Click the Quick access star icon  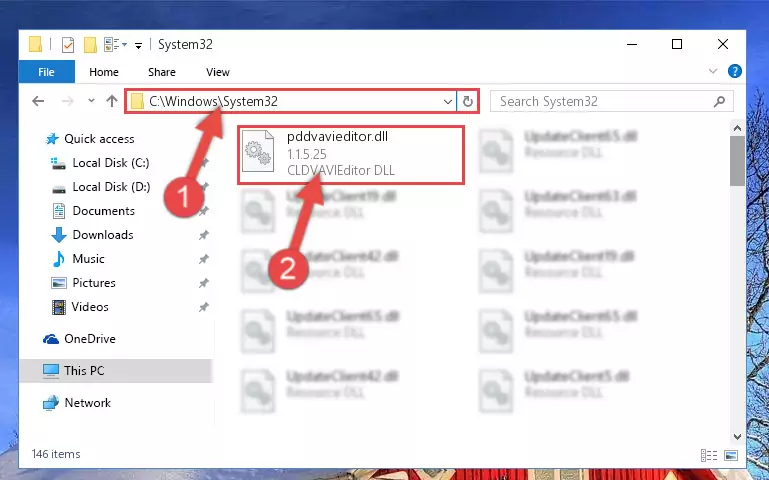coord(52,139)
